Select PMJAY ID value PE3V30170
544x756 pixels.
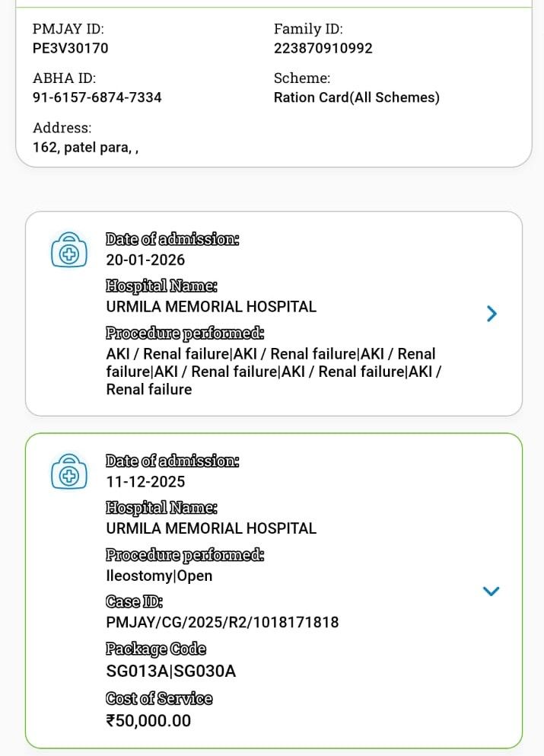[71, 49]
